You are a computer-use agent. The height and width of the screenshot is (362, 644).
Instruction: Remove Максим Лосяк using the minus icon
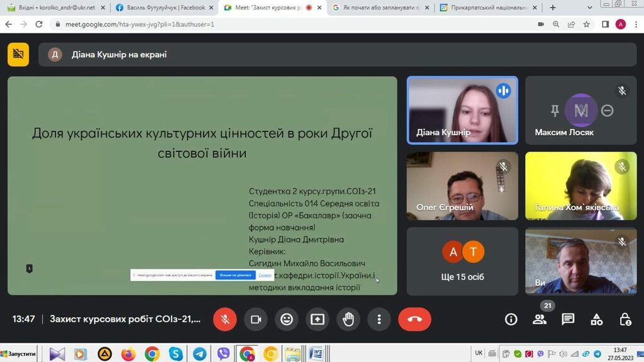pos(607,111)
